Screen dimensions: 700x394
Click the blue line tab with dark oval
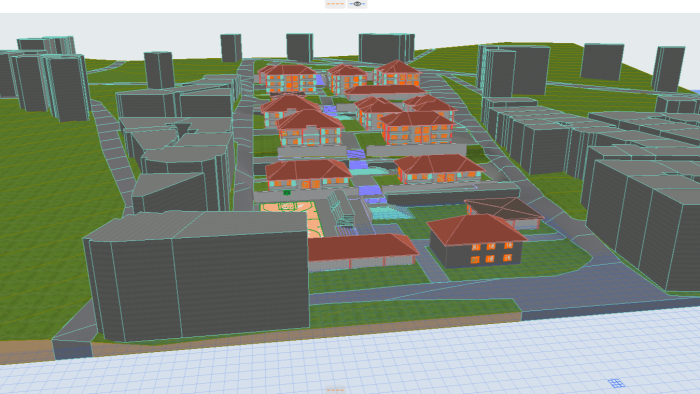(357, 4)
